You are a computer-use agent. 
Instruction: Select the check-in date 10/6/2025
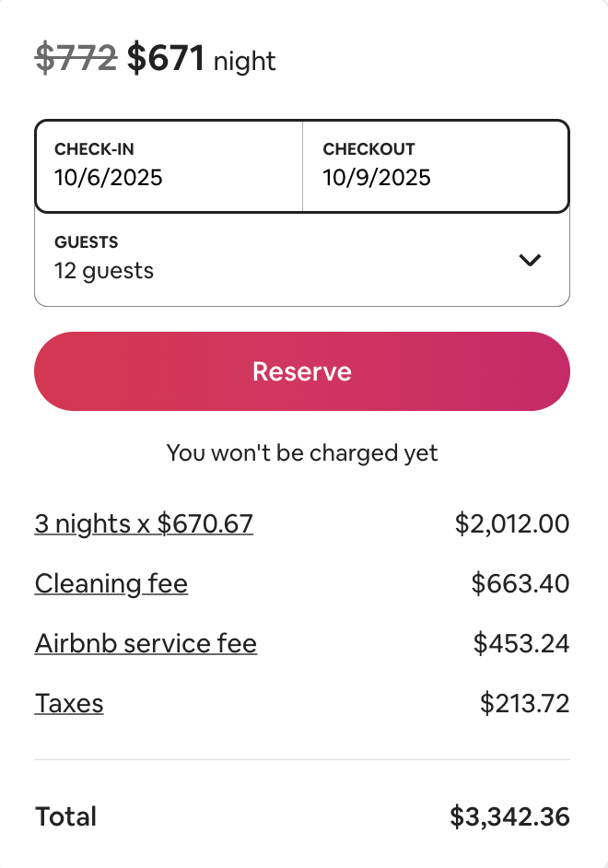pyautogui.click(x=109, y=177)
